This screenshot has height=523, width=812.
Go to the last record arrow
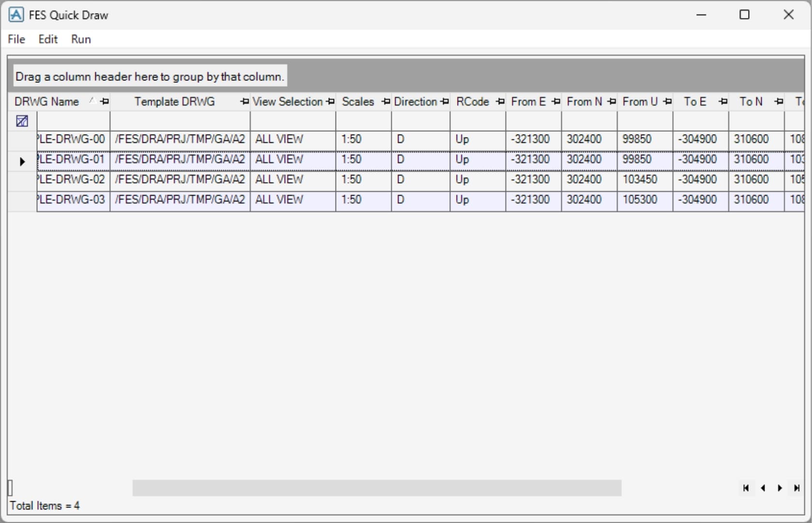click(x=797, y=488)
